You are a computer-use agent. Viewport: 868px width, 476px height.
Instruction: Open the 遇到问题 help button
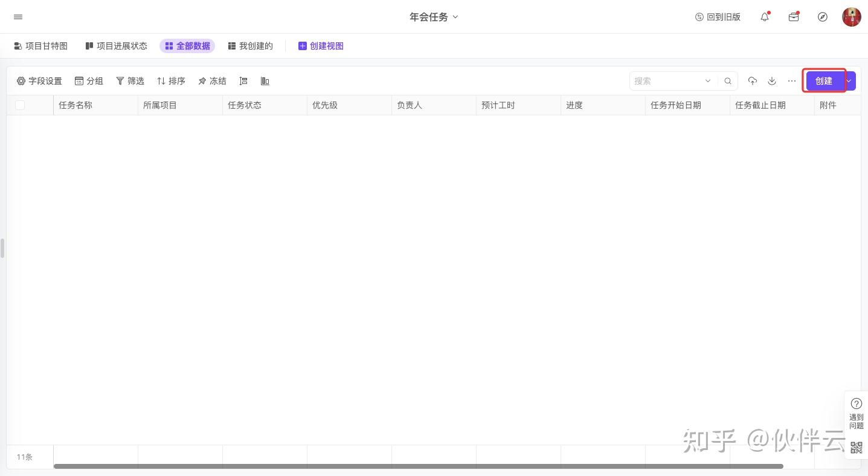click(x=857, y=414)
